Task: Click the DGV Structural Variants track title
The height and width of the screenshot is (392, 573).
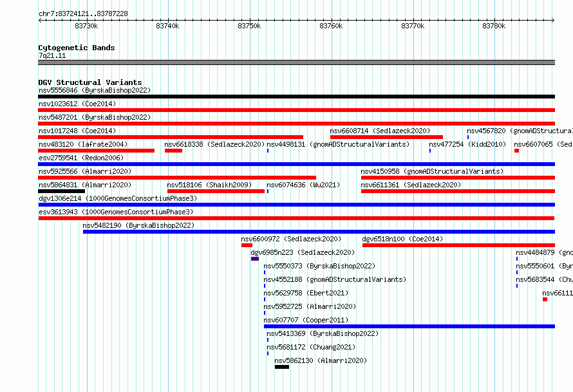Action: (90, 82)
